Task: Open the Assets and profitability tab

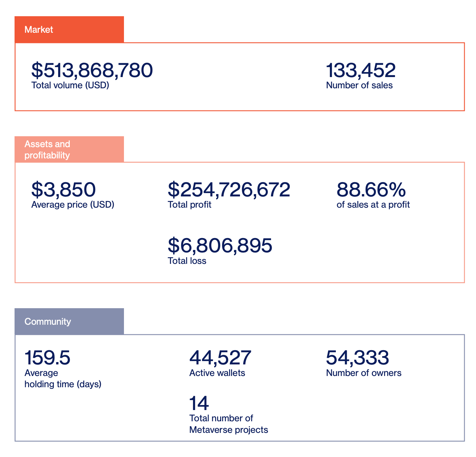Action: point(69,149)
